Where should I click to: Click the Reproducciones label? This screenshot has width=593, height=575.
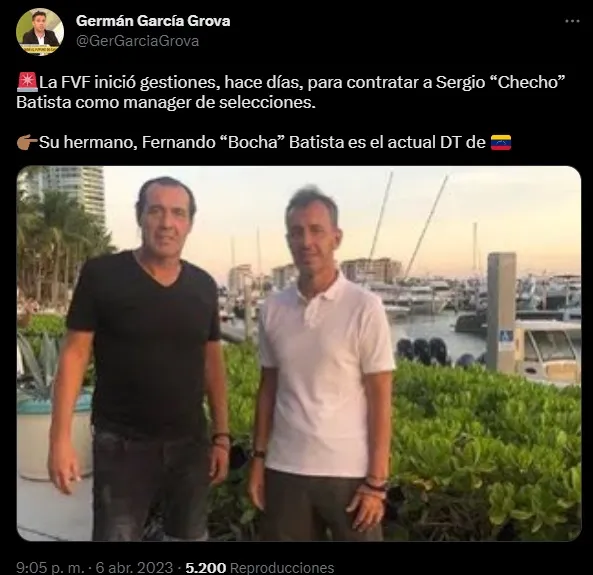click(x=282, y=568)
